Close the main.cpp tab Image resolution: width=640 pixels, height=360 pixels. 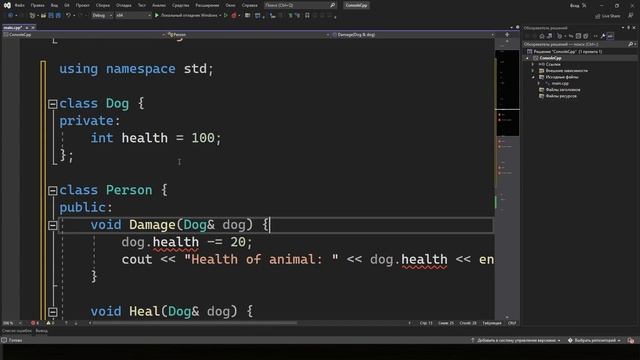point(33,27)
